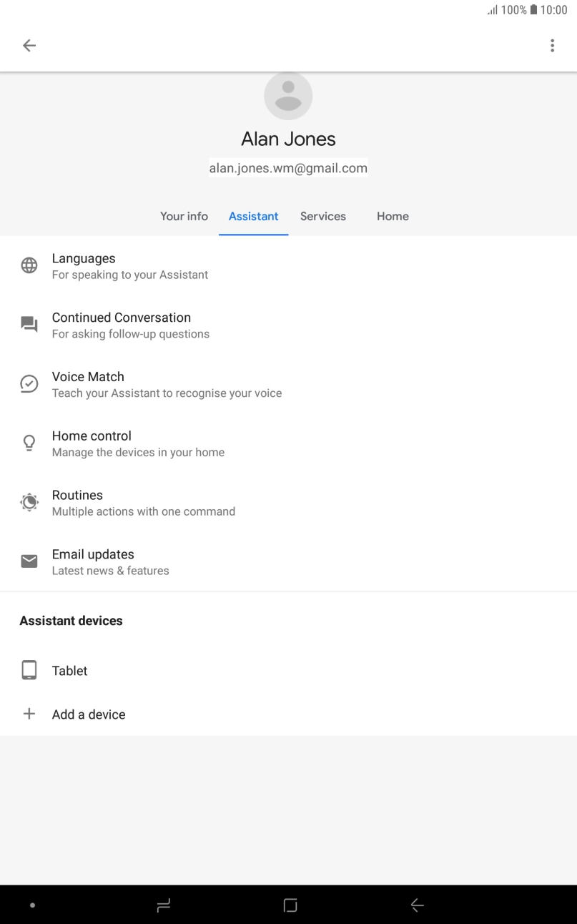Tap the profile avatar picture
Viewport: 577px width, 924px height.
[288, 96]
